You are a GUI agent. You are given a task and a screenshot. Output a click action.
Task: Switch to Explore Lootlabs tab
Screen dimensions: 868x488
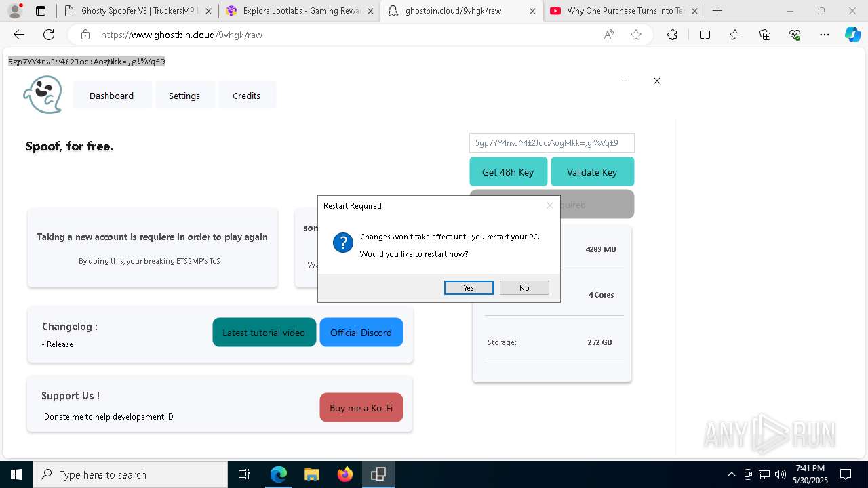[300, 11]
